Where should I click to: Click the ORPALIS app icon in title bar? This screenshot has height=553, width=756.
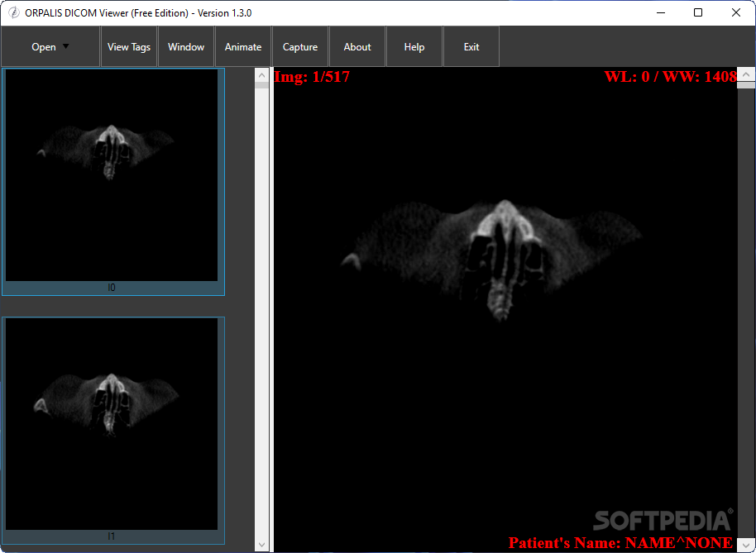coord(14,13)
